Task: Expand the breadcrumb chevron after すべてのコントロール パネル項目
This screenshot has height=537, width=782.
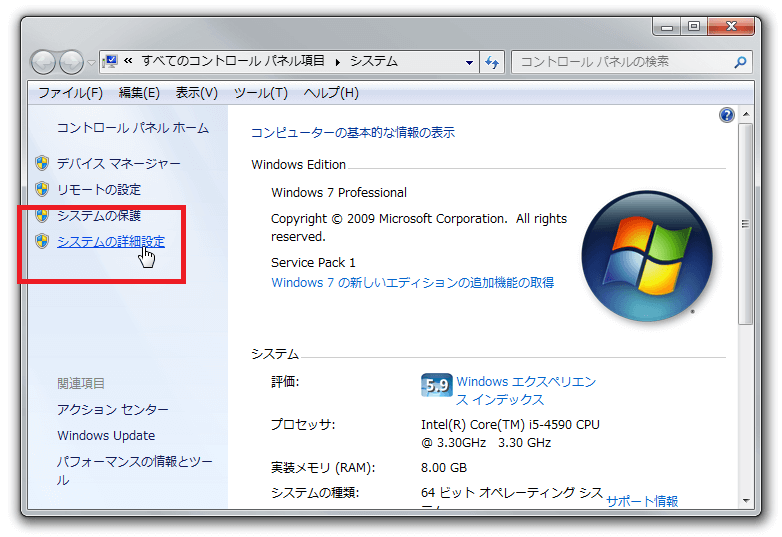Action: pos(338,62)
